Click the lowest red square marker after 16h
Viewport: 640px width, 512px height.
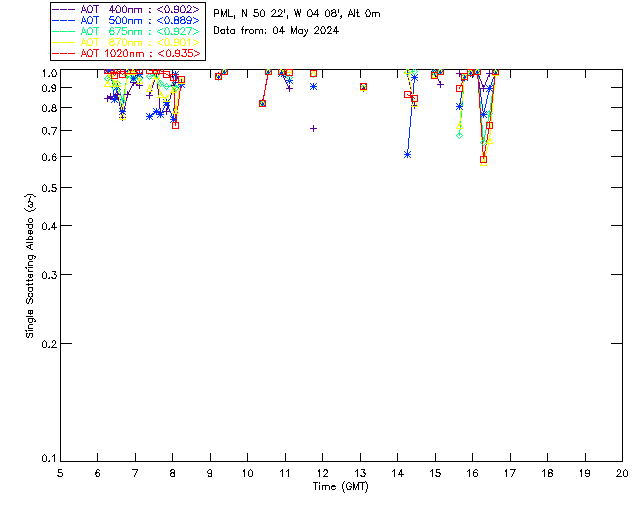pyautogui.click(x=484, y=160)
